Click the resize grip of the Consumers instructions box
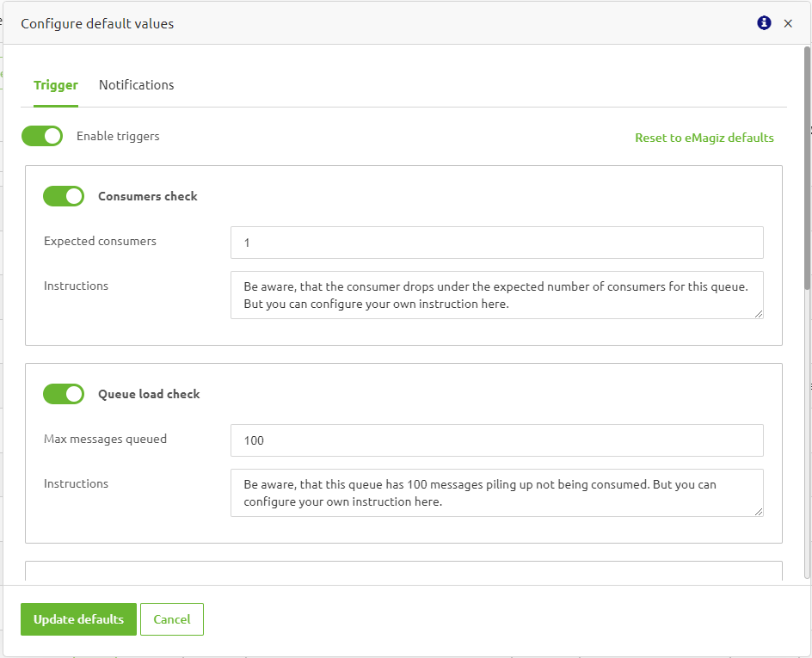This screenshot has width=812, height=658. (x=760, y=317)
